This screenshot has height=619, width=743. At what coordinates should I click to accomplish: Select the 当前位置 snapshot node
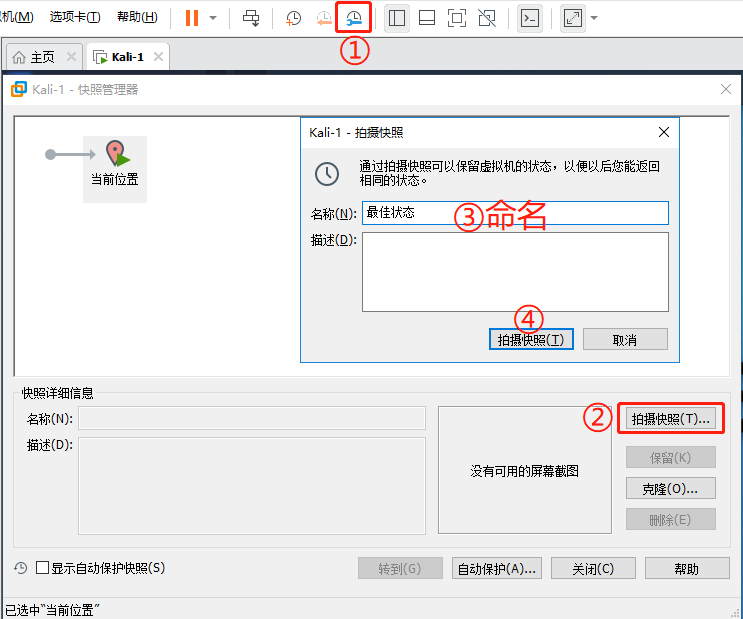point(115,169)
